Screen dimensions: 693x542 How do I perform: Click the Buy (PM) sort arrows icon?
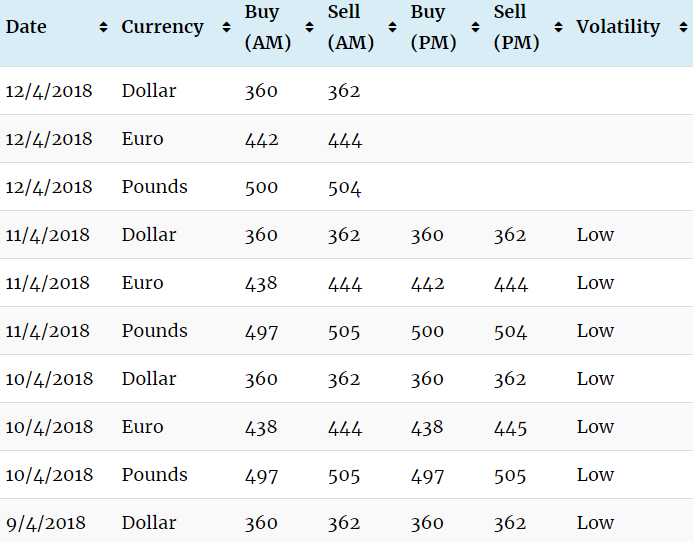pos(475,28)
